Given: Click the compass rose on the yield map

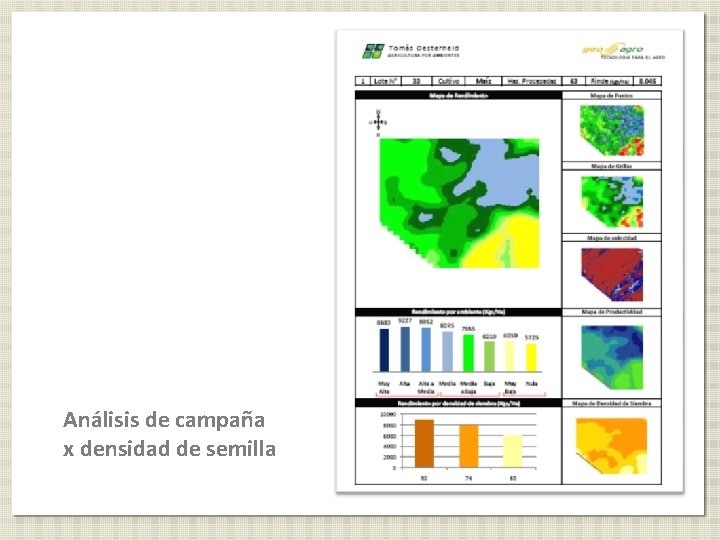Looking at the screenshot, I should click(378, 123).
